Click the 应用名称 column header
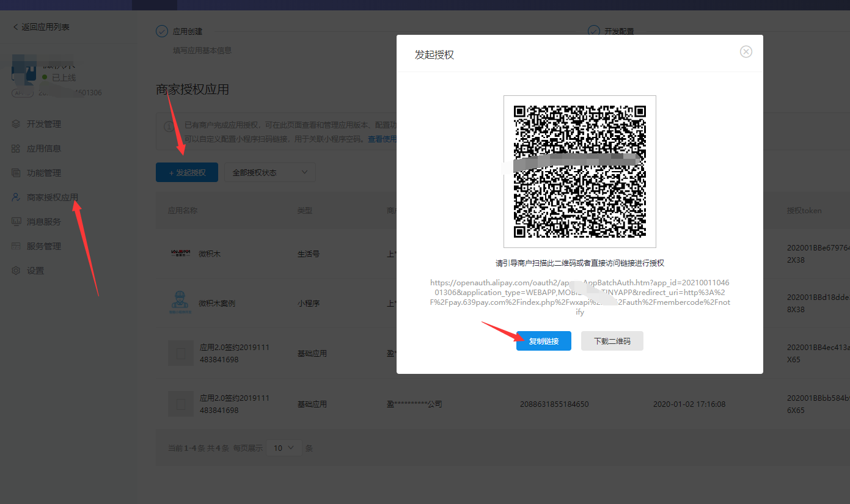The width and height of the screenshot is (850, 504). [x=183, y=210]
